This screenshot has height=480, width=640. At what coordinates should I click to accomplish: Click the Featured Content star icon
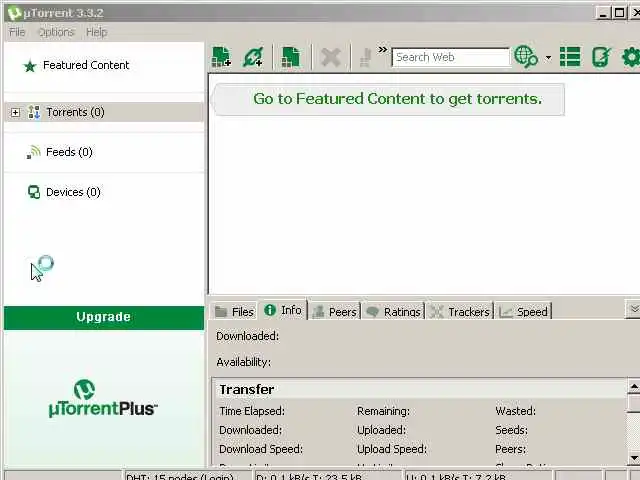30,66
